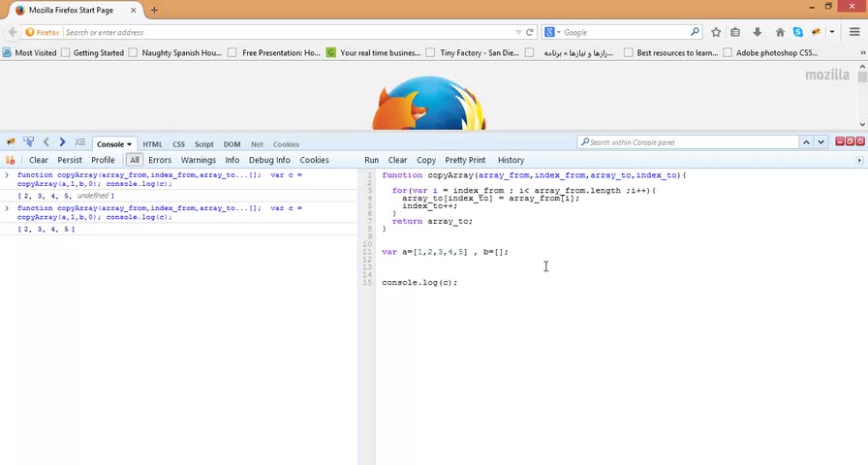Viewport: 868px width, 465px height.
Task: Click the Skype icon in Firefox toolbar
Action: coord(798,32)
